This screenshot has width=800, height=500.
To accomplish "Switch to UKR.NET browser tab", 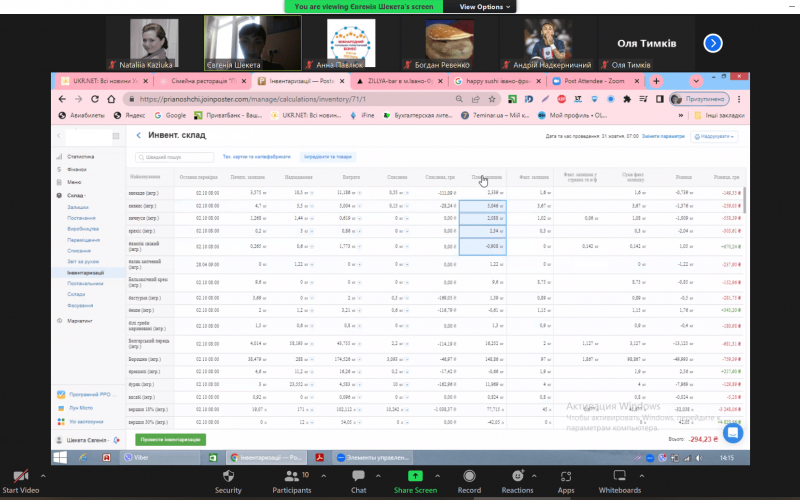I will click(x=105, y=81).
